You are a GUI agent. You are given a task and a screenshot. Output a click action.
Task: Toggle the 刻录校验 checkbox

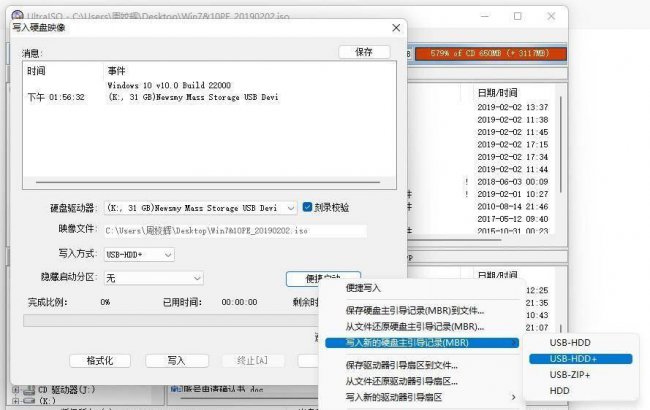pyautogui.click(x=307, y=207)
